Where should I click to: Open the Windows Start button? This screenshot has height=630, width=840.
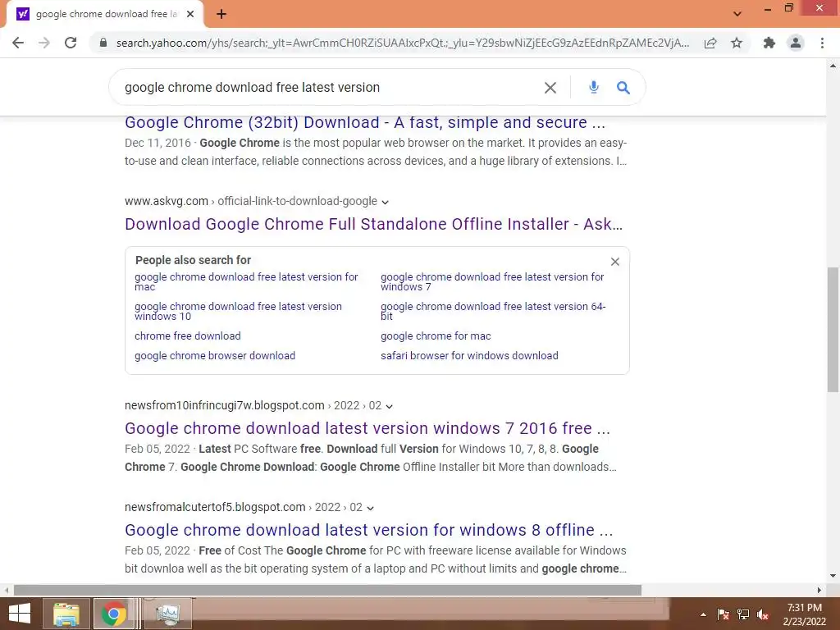(x=20, y=614)
